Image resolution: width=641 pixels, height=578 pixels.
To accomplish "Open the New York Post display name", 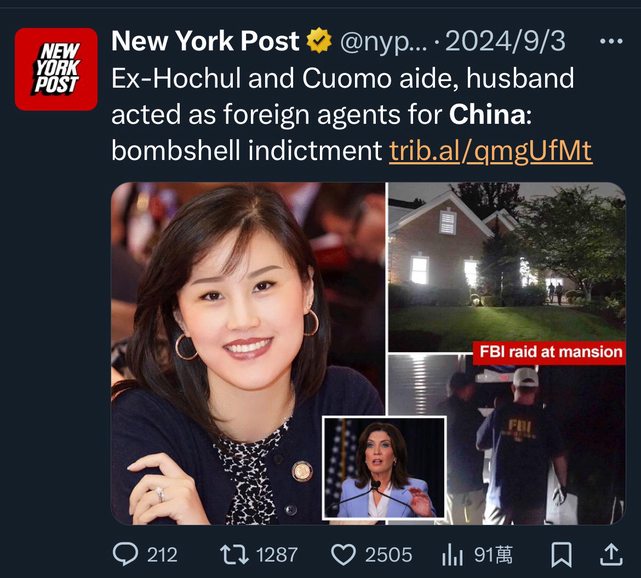I will (205, 41).
